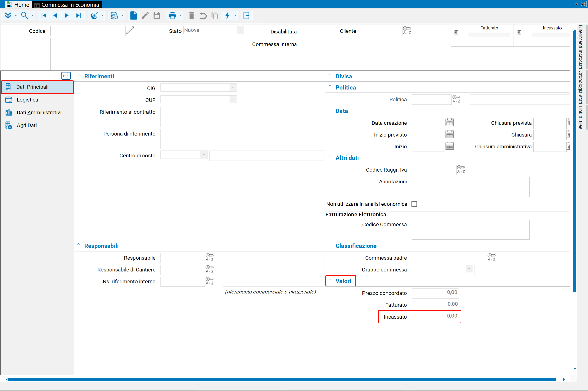Image resolution: width=588 pixels, height=391 pixels.
Task: Click the undo arrow icon
Action: pos(203,15)
